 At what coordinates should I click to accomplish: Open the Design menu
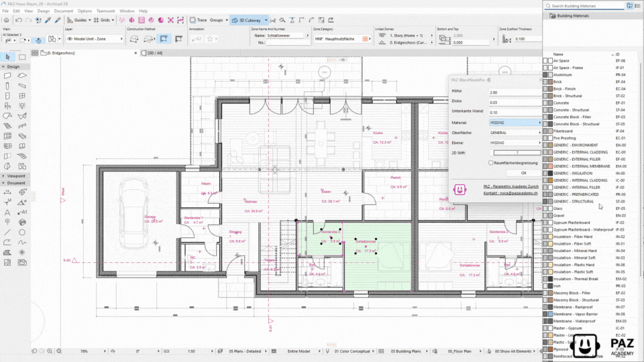[43, 11]
